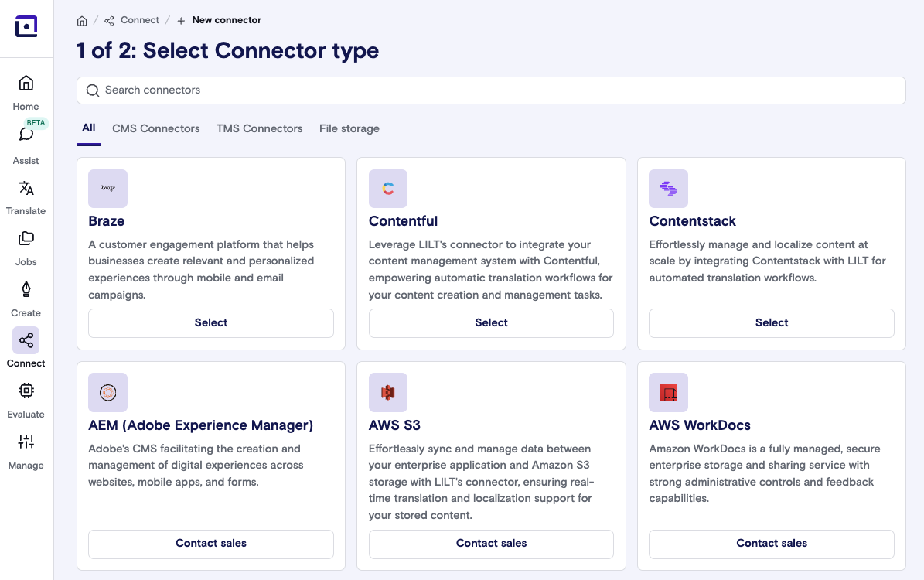Image resolution: width=924 pixels, height=580 pixels.
Task: Focus the Search connectors field
Action: [x=491, y=90]
